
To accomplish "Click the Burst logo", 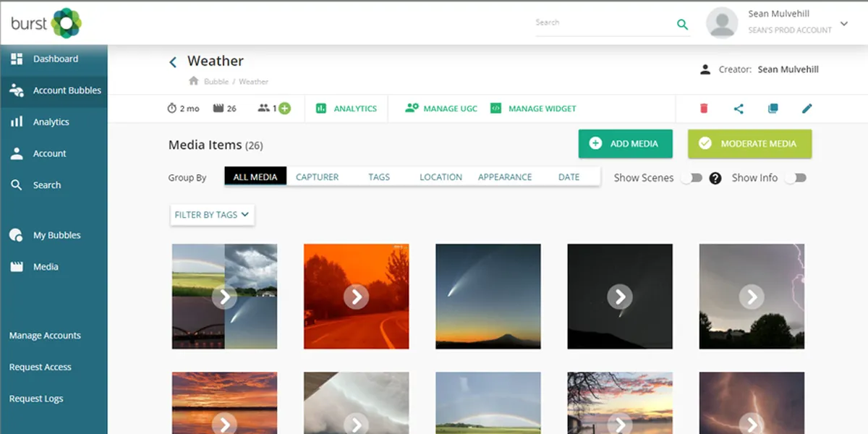I will coord(46,23).
